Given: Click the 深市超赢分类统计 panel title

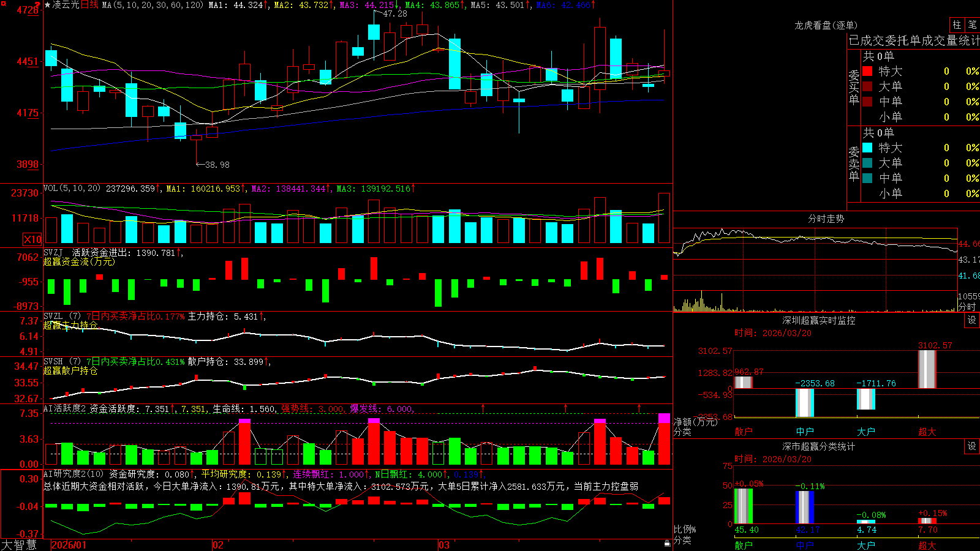Looking at the screenshot, I should tap(819, 446).
